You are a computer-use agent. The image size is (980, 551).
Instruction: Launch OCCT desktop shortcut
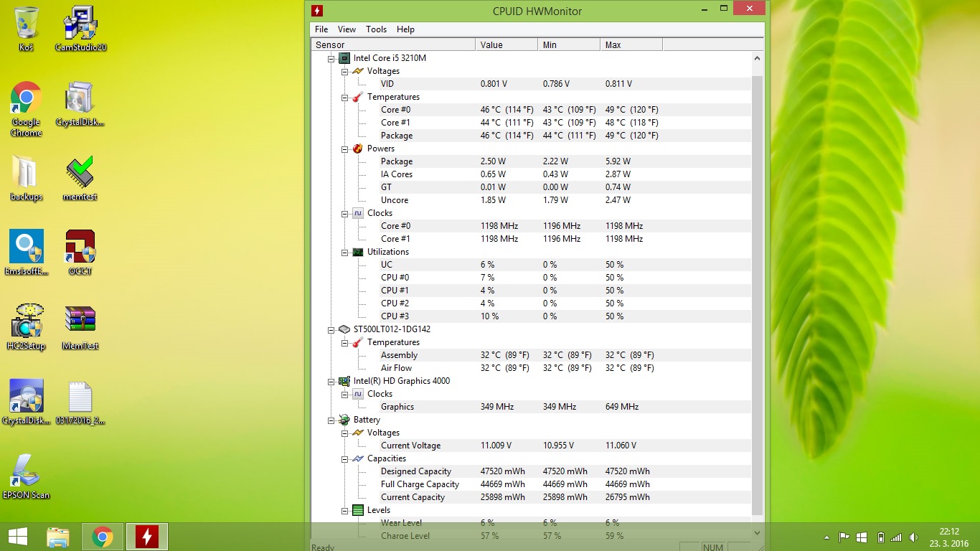(80, 253)
